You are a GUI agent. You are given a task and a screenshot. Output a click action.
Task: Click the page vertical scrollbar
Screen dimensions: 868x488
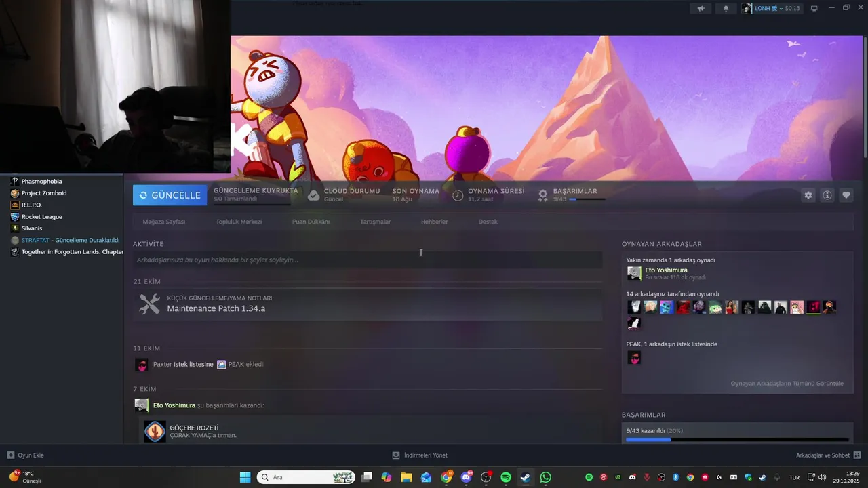[865, 98]
